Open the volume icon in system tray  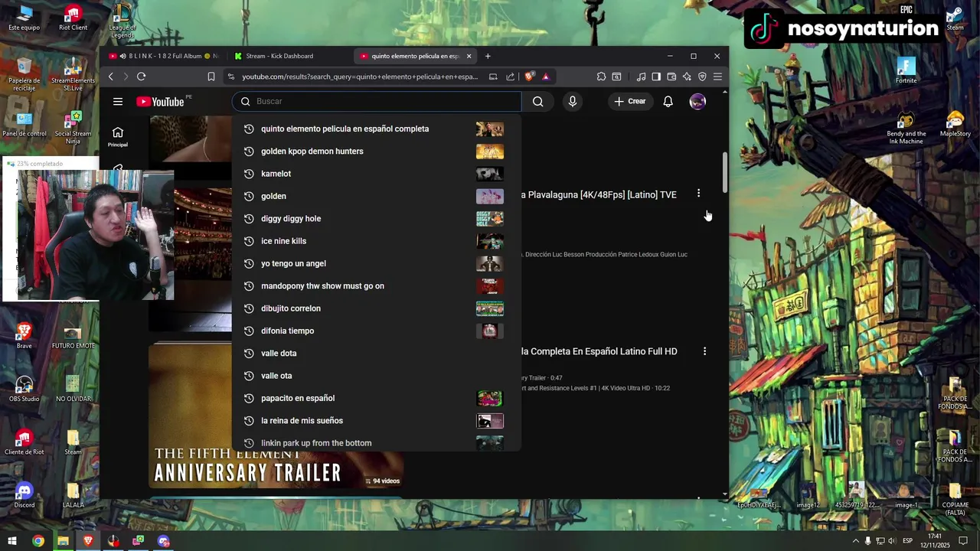click(x=893, y=541)
